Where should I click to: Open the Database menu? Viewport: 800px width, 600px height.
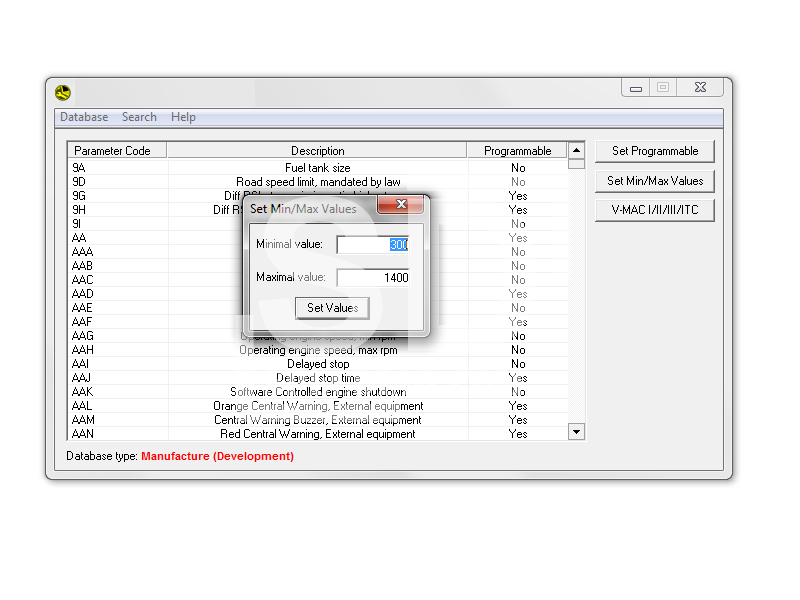click(x=84, y=117)
